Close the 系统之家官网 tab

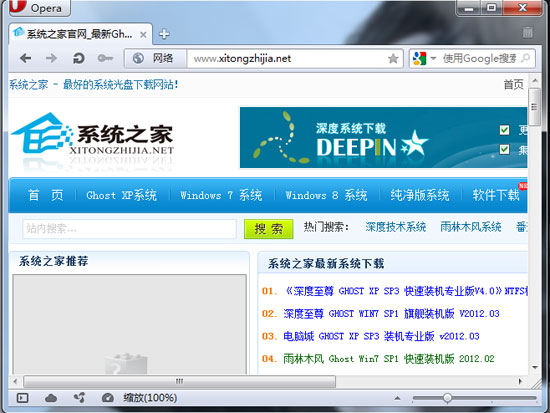point(143,35)
